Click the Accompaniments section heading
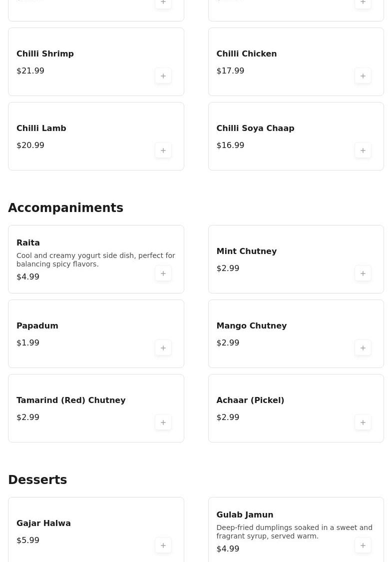 [65, 208]
